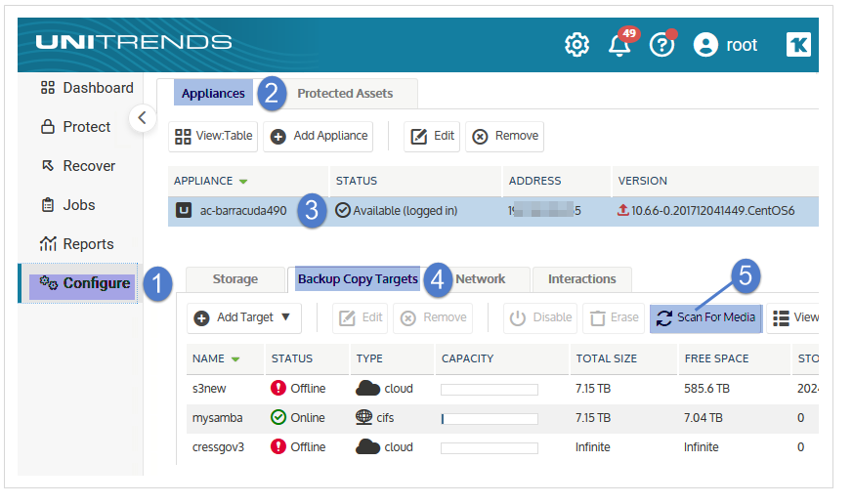Switch to the Protected Assets tab
853x504 pixels.
click(345, 94)
